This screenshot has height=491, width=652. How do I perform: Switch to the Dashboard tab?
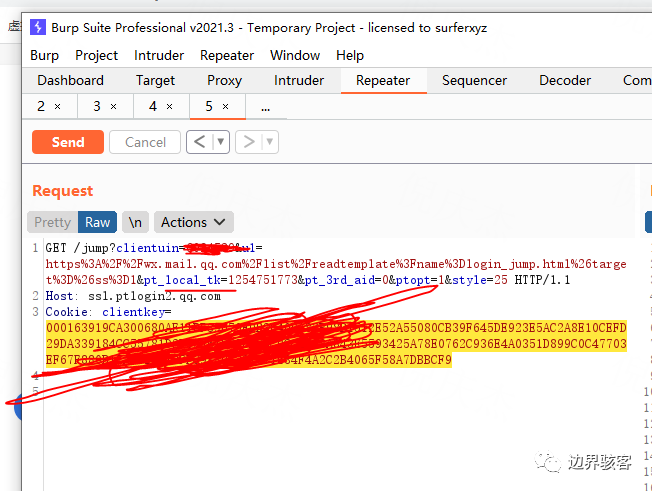[70, 80]
